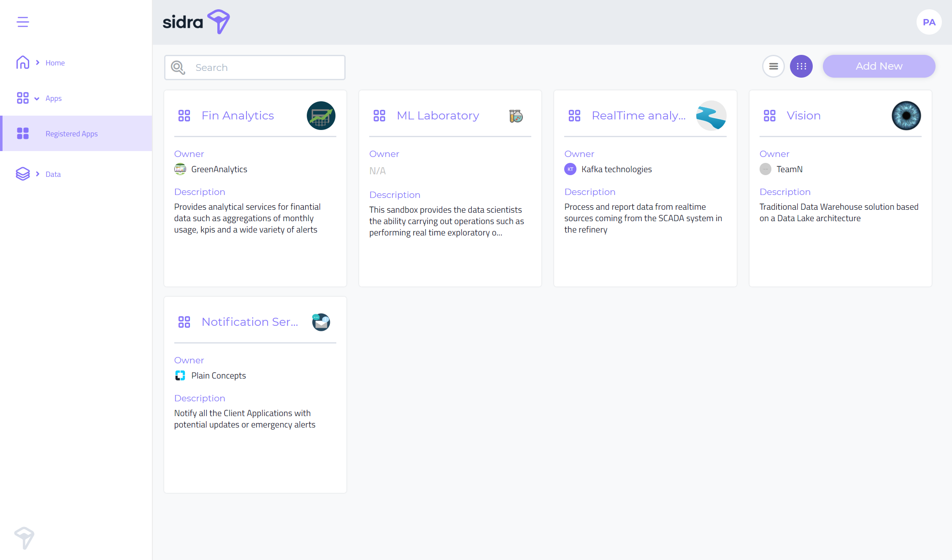Switch to grid view layout
This screenshot has height=560, width=952.
coord(801,66)
